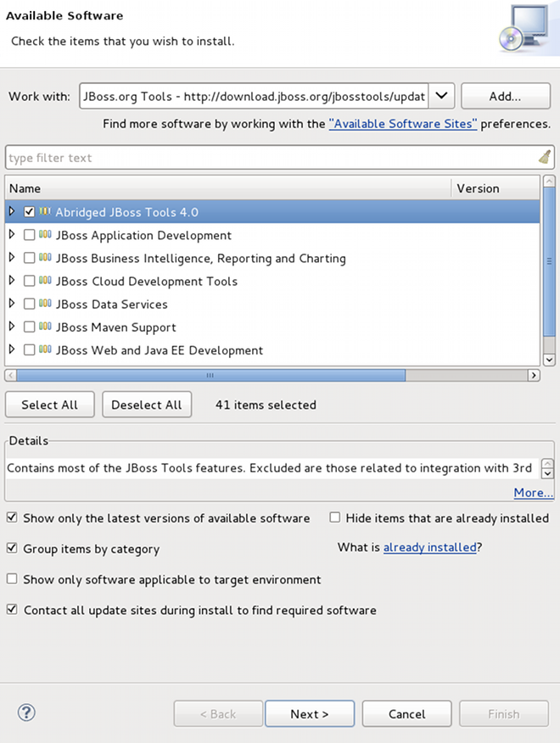This screenshot has width=560, height=743.
Task: Expand the JBoss Maven Support node
Action: (x=12, y=326)
